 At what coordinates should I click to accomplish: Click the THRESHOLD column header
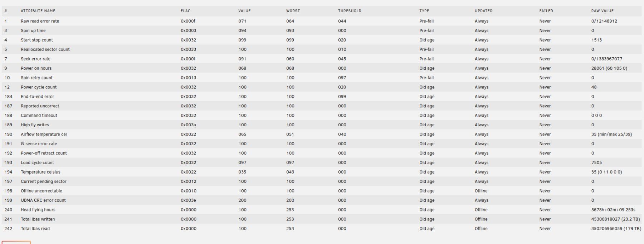coord(350,11)
